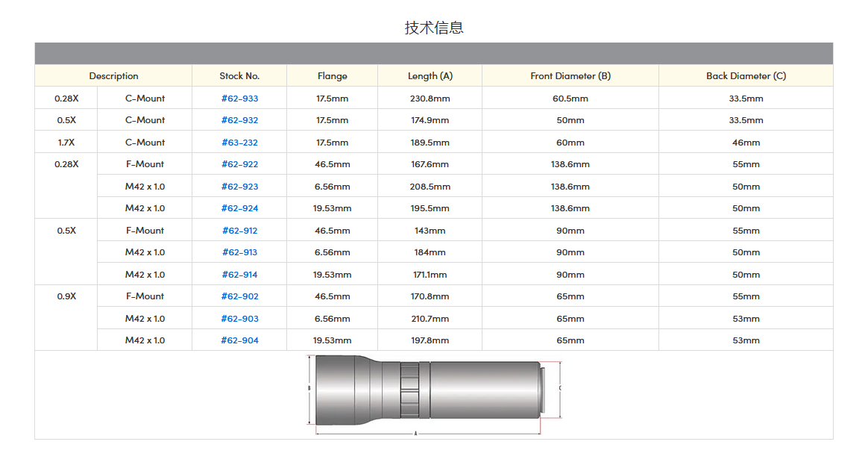Open stock number #62-913 link
The height and width of the screenshot is (471, 868).
(239, 252)
